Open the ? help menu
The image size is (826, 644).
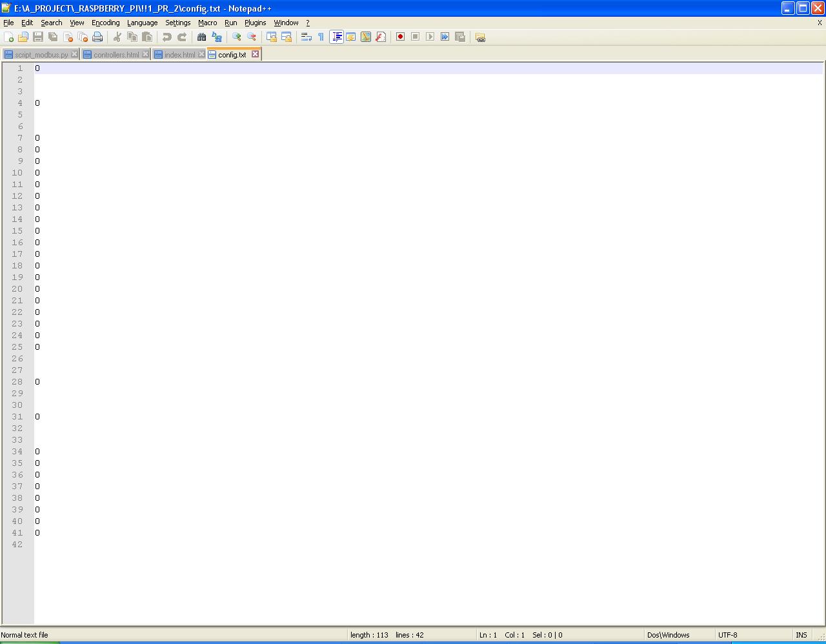click(308, 23)
